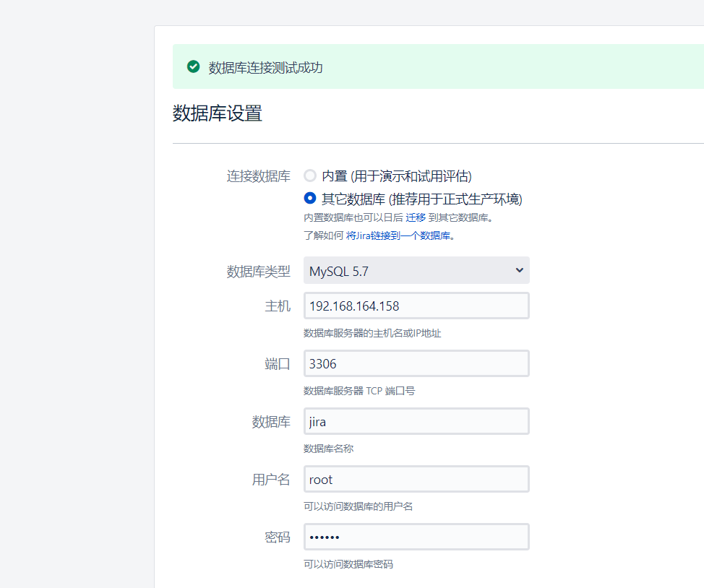
Task: Select the 内置 (built-in) database radio button
Action: point(310,176)
